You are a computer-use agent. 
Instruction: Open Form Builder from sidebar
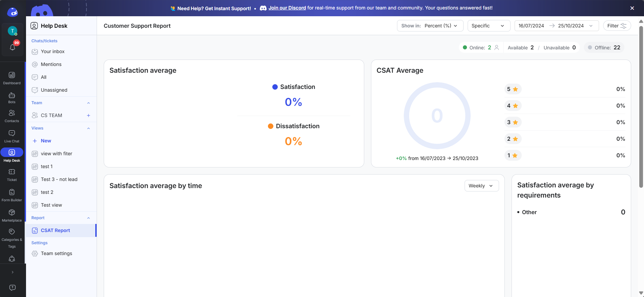pyautogui.click(x=12, y=192)
